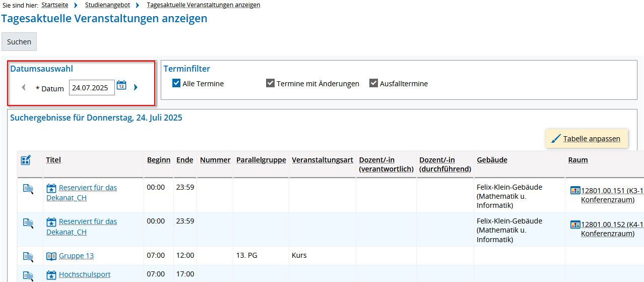The height and width of the screenshot is (282, 644).
Task: Toggle the Ausfalltermine checkbox
Action: pos(373,83)
